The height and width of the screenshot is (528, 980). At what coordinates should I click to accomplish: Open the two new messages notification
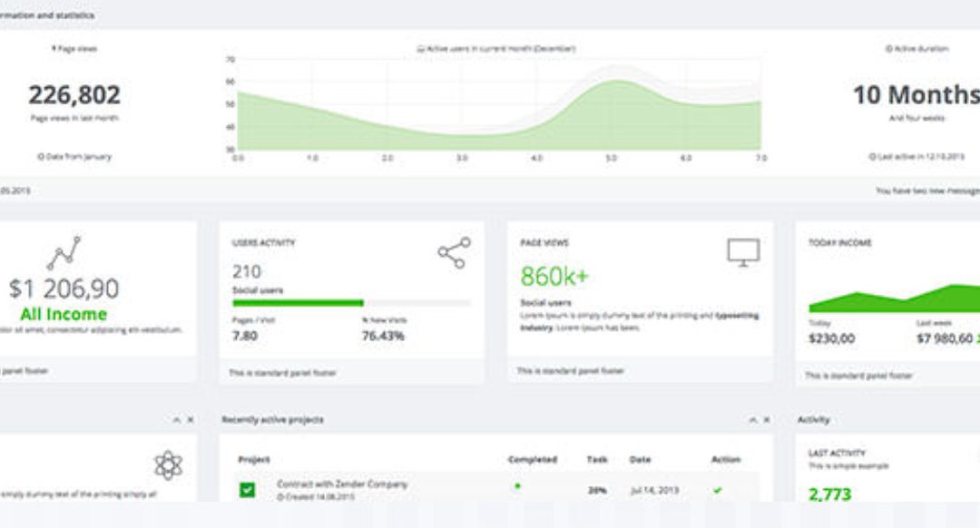pyautogui.click(x=926, y=191)
